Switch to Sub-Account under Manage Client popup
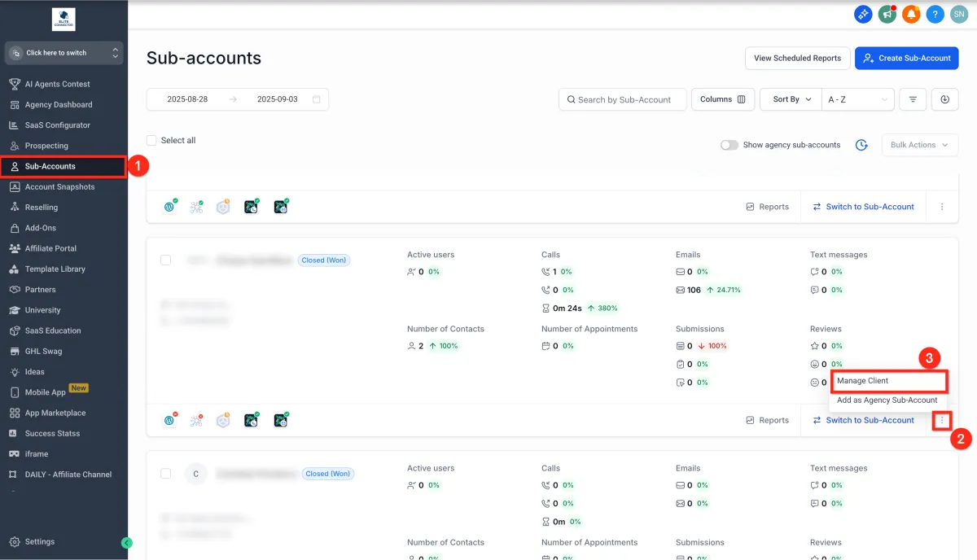 (x=863, y=420)
